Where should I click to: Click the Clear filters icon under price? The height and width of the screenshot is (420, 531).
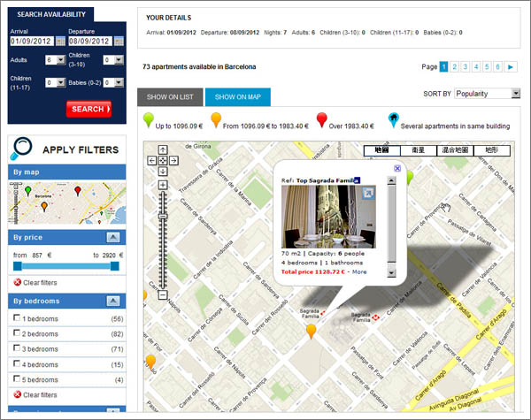click(18, 282)
